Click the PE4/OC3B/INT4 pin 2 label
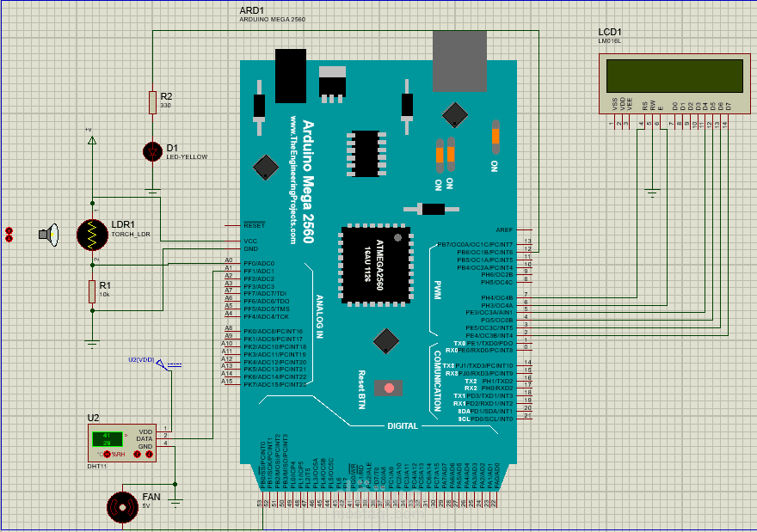 [489, 335]
